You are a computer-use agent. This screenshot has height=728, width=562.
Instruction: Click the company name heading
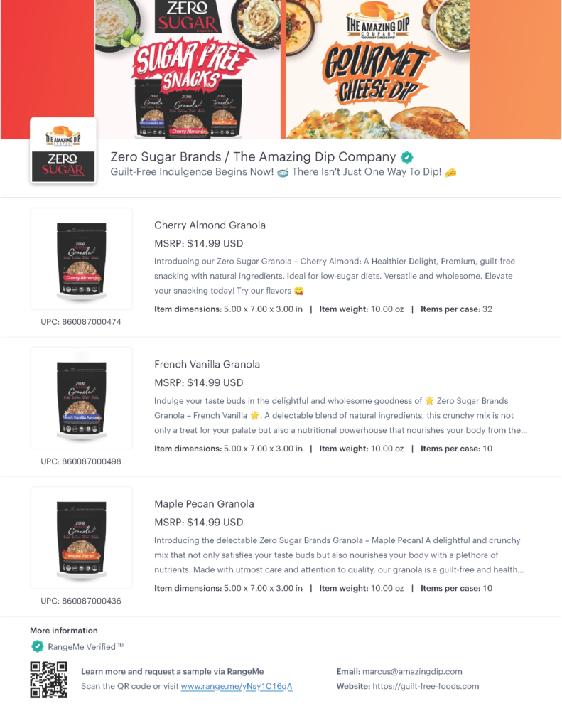pos(253,157)
